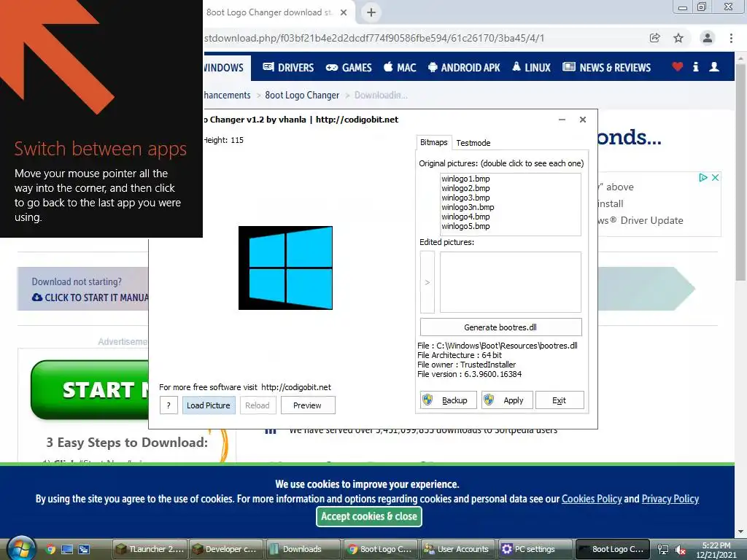Click the question mark help button

coord(169,405)
